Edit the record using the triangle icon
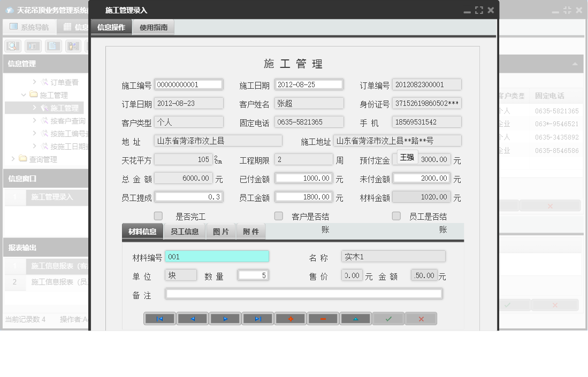 pyautogui.click(x=356, y=318)
